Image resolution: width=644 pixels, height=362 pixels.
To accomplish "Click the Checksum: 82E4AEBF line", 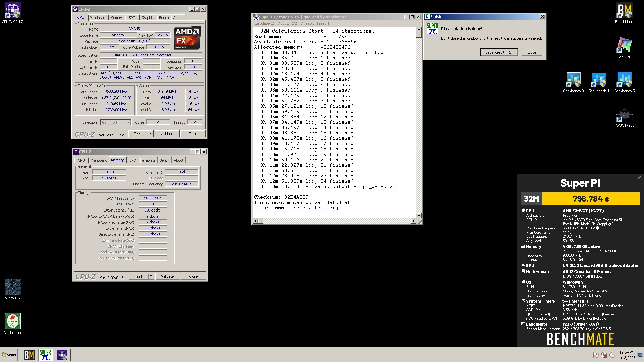I will (x=281, y=197).
